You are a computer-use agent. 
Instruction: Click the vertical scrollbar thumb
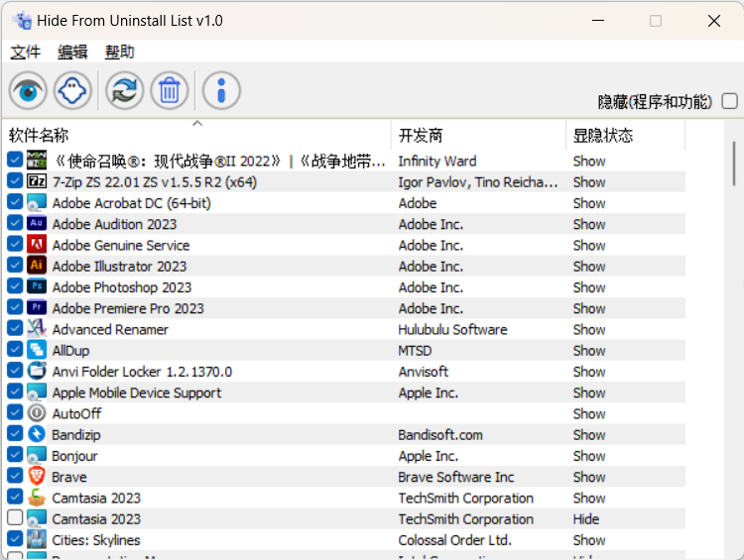734,164
